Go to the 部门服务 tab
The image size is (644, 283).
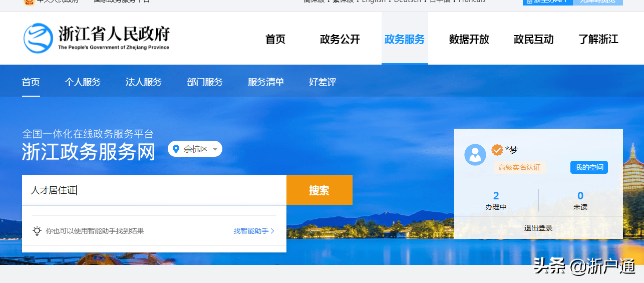point(205,82)
